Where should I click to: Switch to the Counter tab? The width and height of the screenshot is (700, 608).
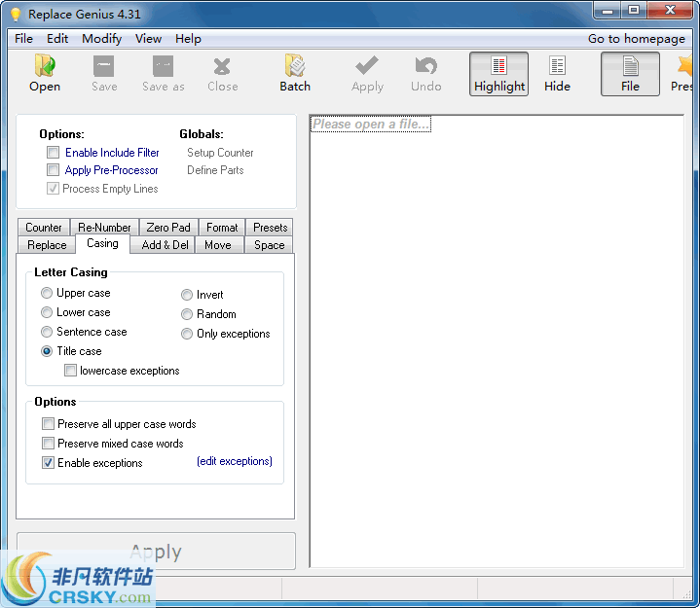(x=43, y=228)
